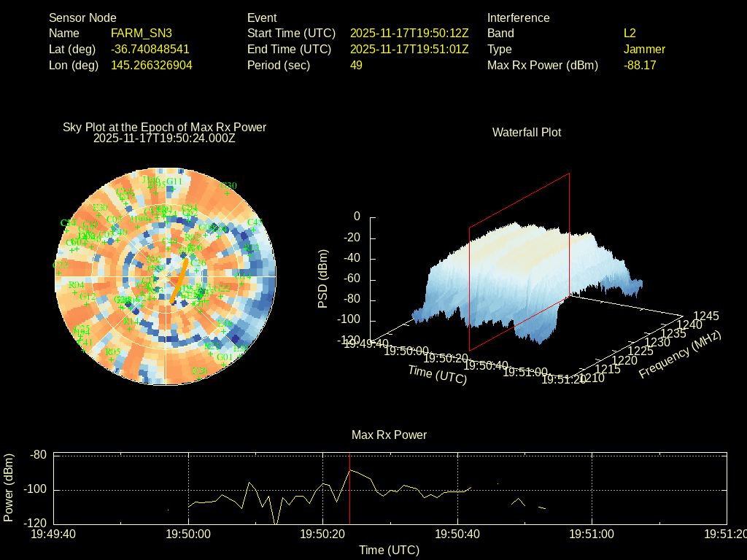Click the latitude value -36.740848541
Screen dimensions: 747x560
[150, 49]
